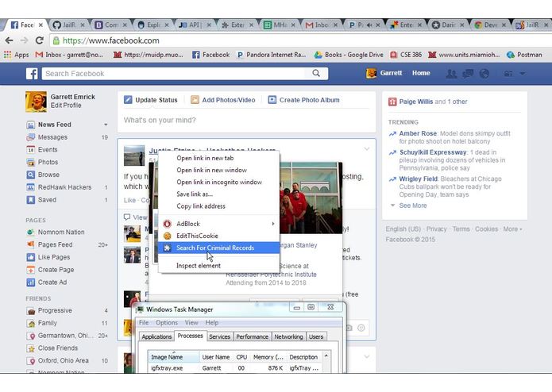Open Privacy Shortcuts icon in header
This screenshot has width=552, height=392.
coord(508,74)
